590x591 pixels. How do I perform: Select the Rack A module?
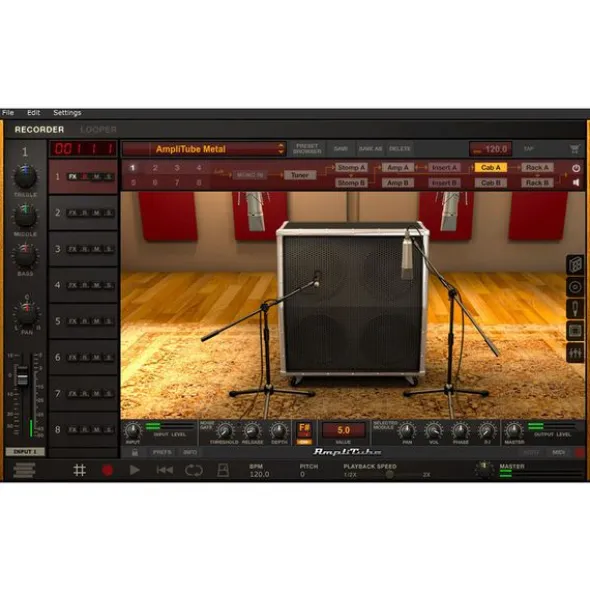[537, 168]
